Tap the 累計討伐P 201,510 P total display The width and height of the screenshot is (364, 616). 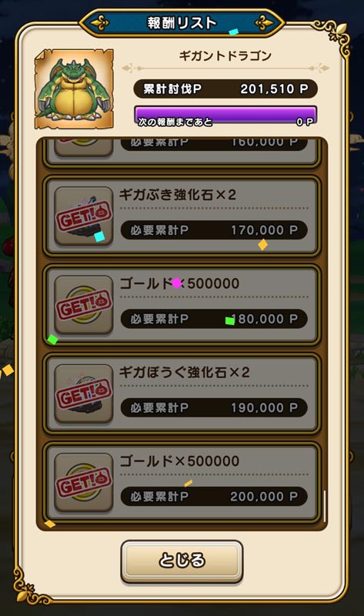(225, 89)
